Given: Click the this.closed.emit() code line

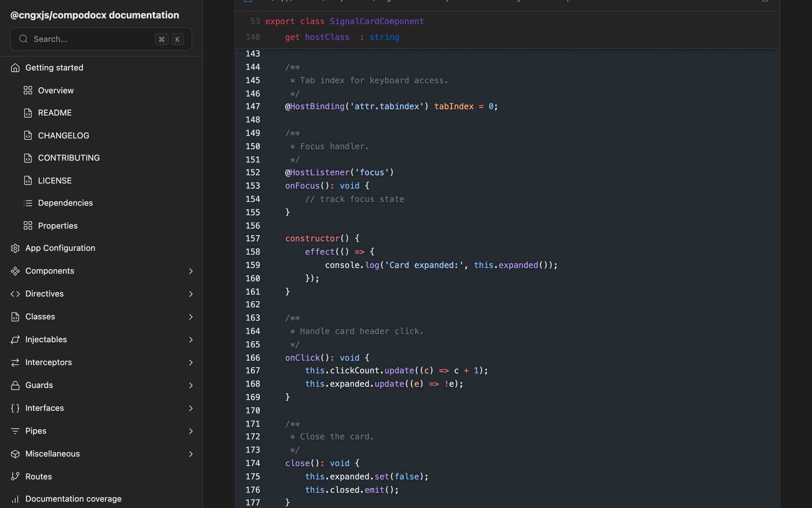Looking at the screenshot, I should (352, 490).
